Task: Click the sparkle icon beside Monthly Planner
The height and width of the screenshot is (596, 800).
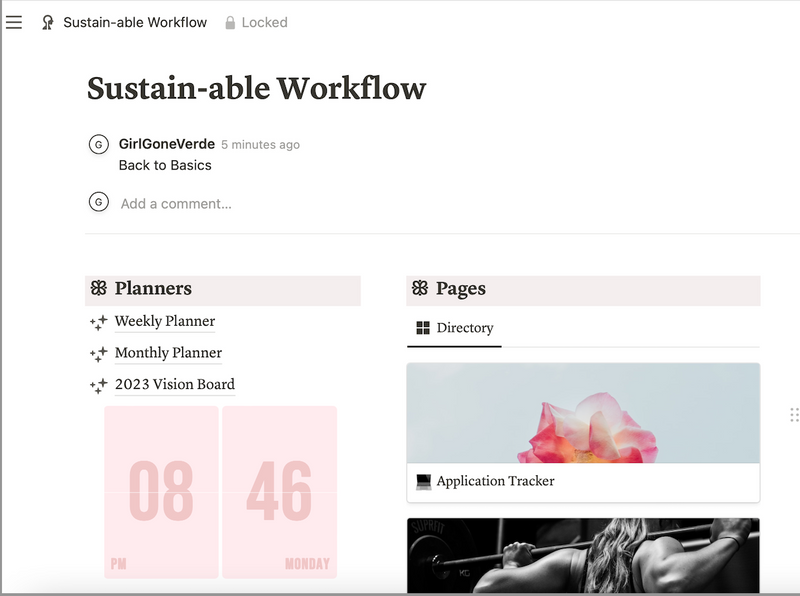Action: click(98, 354)
